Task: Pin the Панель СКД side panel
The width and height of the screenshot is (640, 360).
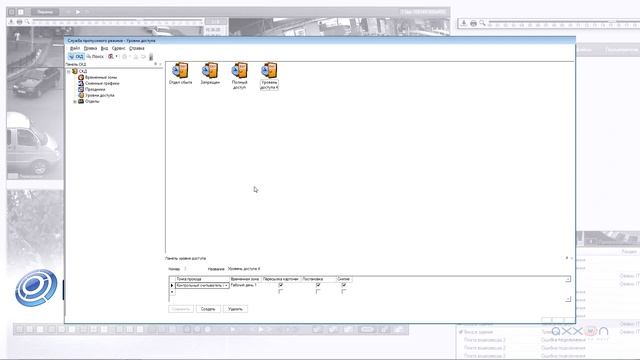Action: (156, 64)
